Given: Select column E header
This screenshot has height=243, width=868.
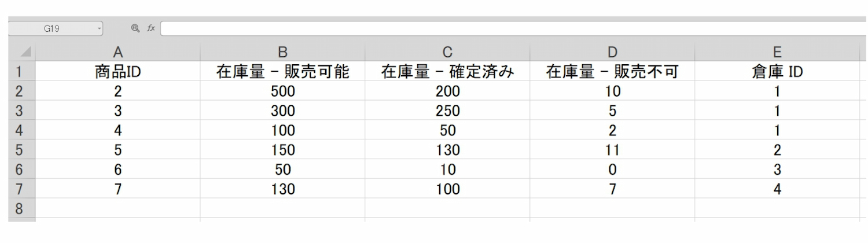Looking at the screenshot, I should coord(777,53).
